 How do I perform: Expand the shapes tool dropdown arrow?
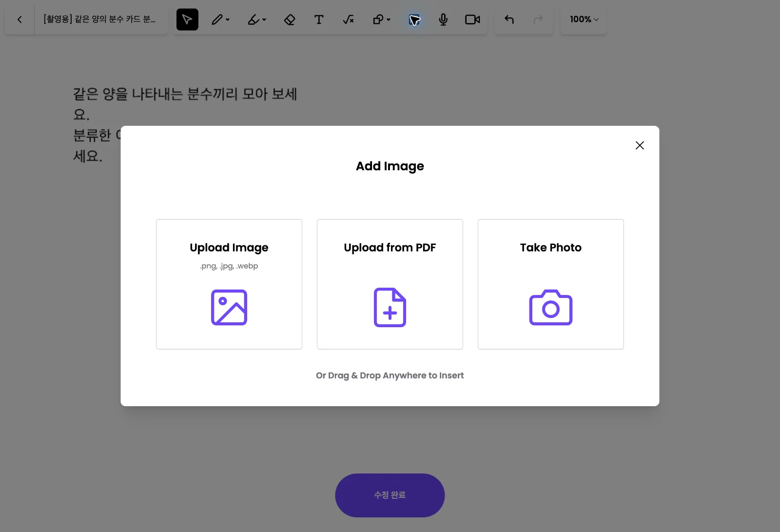(x=389, y=20)
